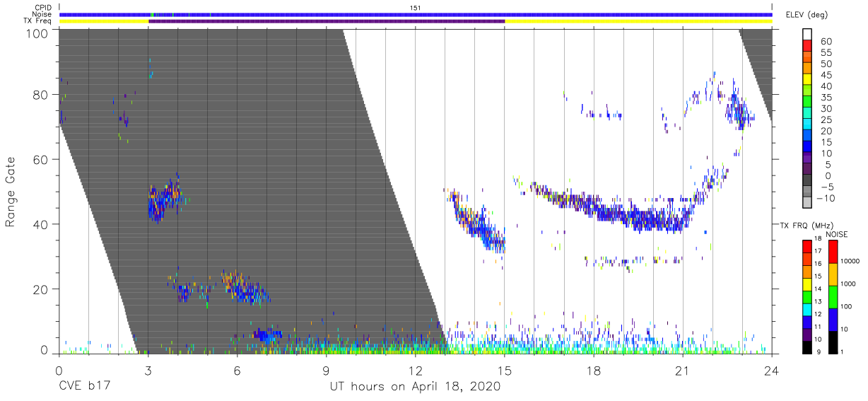Select the red top segment of NOISE colorbar
The height and width of the screenshot is (401, 868).
(x=833, y=251)
